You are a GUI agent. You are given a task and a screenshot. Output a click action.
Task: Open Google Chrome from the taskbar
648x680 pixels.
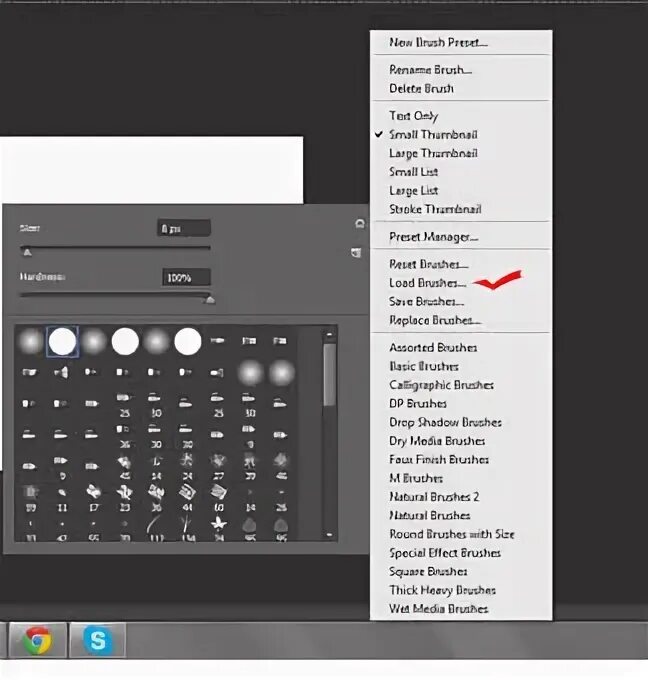tap(38, 640)
